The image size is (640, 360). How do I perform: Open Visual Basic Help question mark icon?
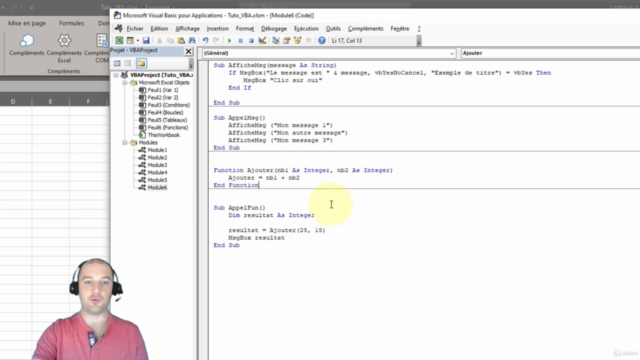tap(322, 40)
